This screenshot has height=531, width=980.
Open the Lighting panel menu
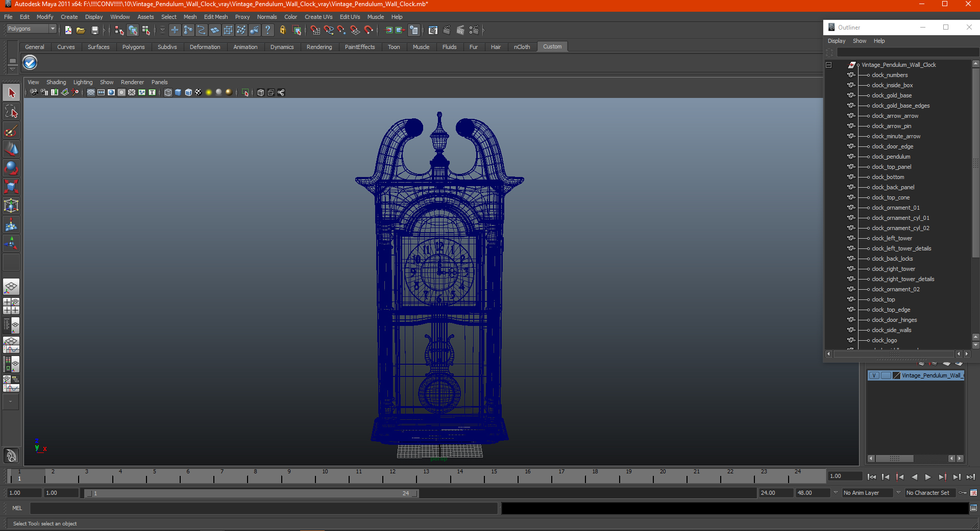point(83,82)
